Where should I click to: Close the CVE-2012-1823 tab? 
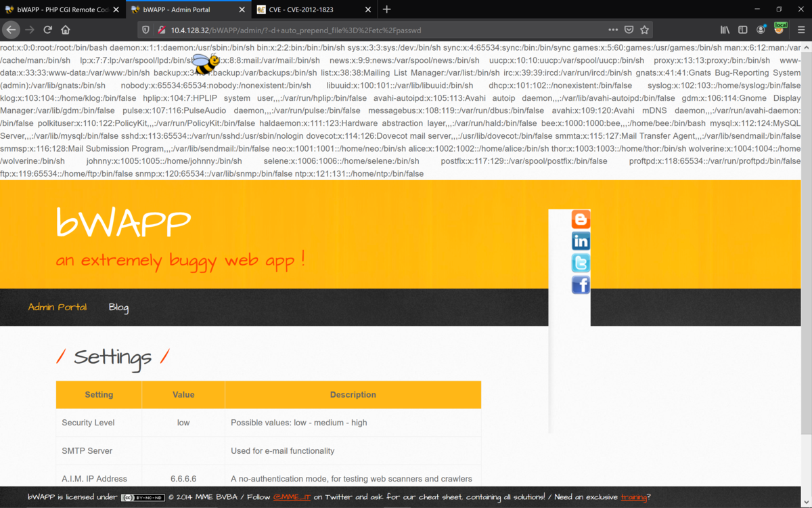point(367,9)
